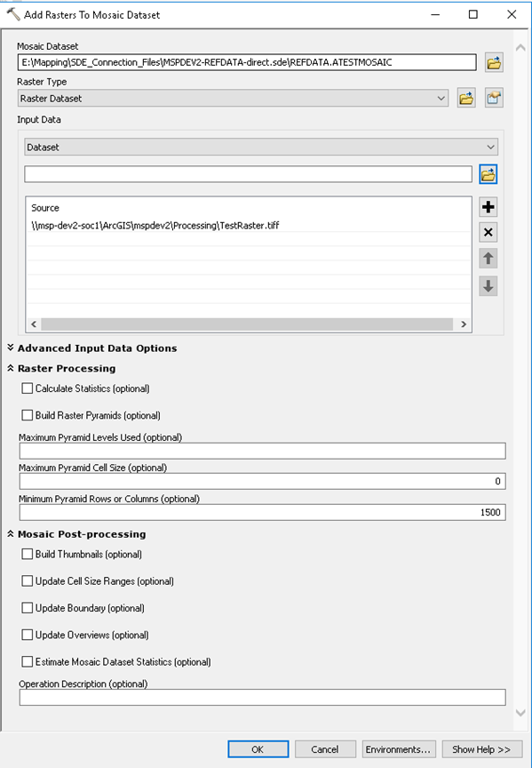Browse for input data with folder icon
This screenshot has width=532, height=768.
coord(488,174)
